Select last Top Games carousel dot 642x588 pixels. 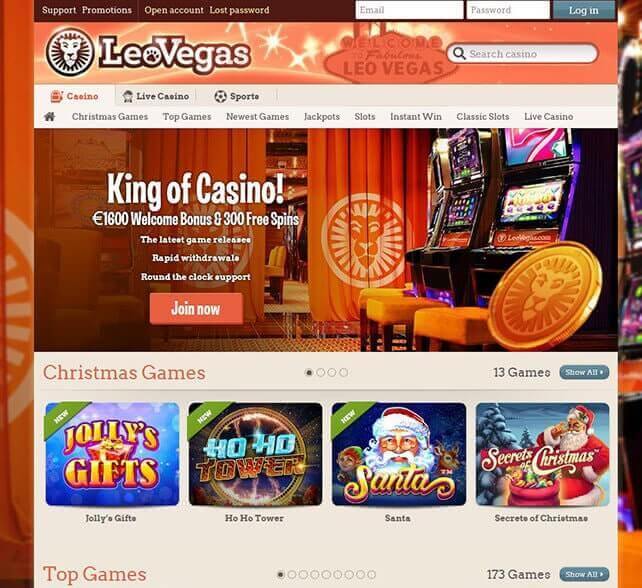[x=371, y=574]
